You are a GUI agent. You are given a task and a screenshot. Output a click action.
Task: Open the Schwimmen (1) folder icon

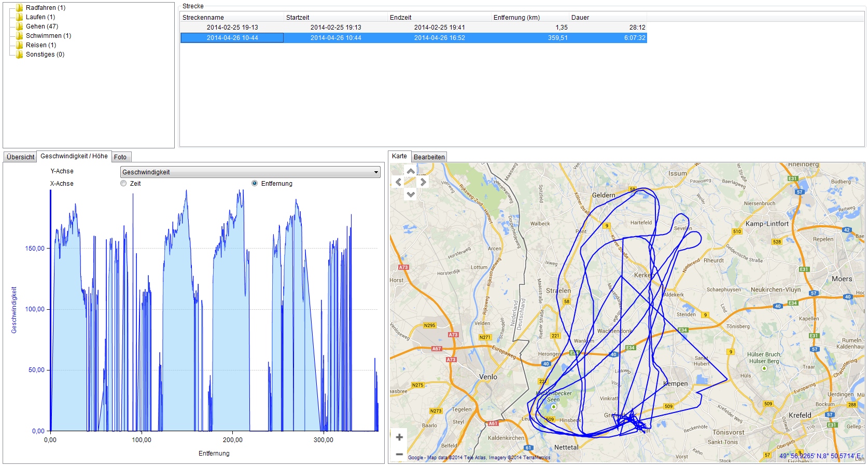(x=20, y=36)
